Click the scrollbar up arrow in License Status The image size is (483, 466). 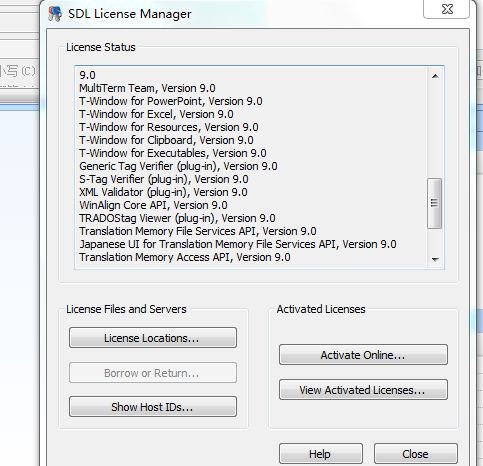[435, 76]
